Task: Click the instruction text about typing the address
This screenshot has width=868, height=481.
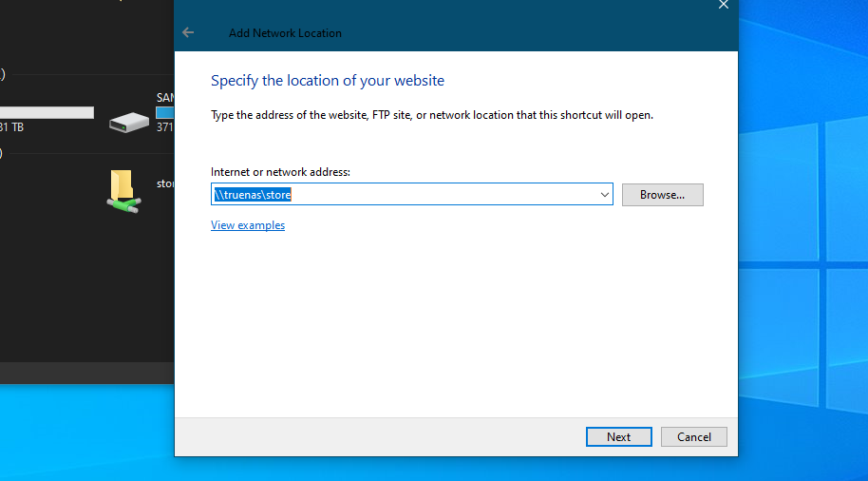Action: (432, 115)
